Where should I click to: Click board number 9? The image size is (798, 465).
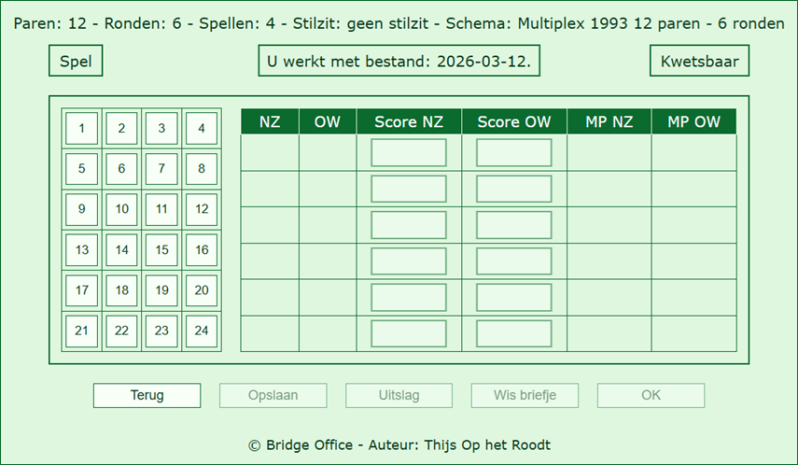82,209
